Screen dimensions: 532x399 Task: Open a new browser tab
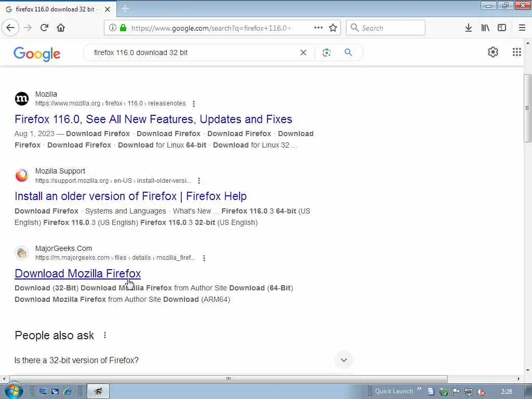point(125,8)
